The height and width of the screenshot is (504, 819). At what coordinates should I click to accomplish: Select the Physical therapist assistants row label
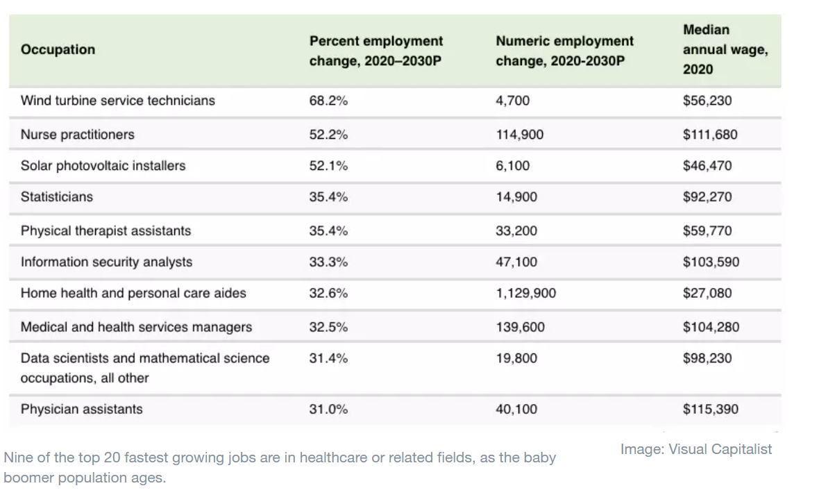pos(105,230)
